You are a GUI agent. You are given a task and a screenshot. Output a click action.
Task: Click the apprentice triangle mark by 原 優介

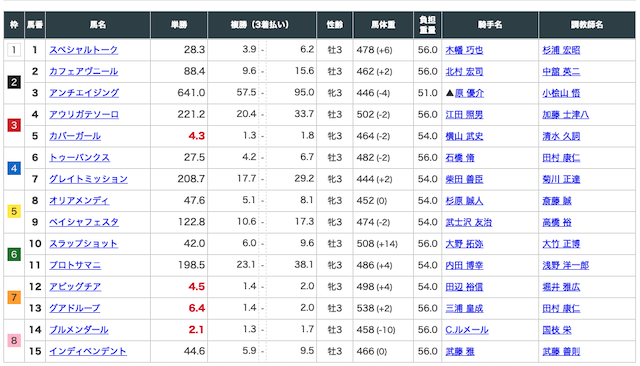[x=449, y=93]
